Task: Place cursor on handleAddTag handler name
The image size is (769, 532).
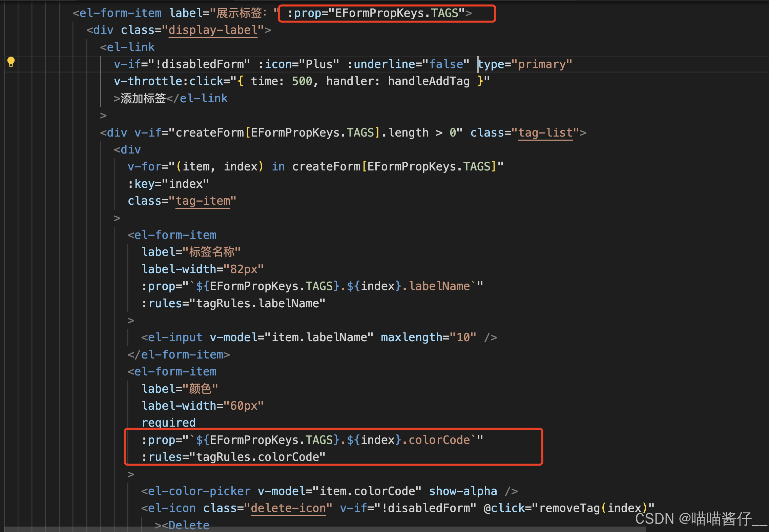Action: tap(429, 81)
